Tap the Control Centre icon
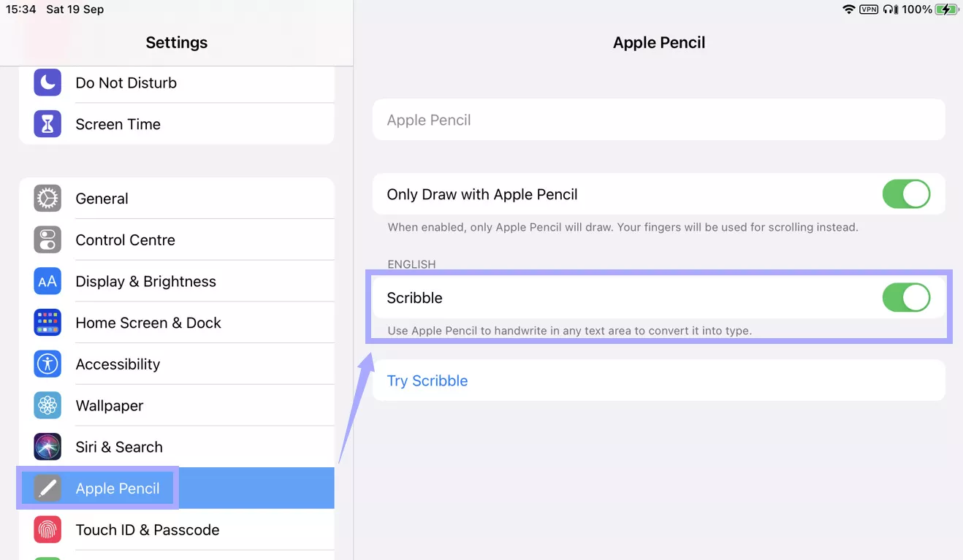This screenshot has height=560, width=963. tap(47, 239)
